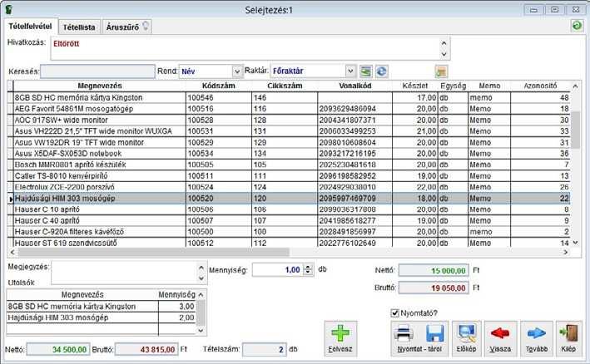Click the green list icon next to Raktár dropdown
Viewport: 590px width, 364px height.
[x=365, y=71]
